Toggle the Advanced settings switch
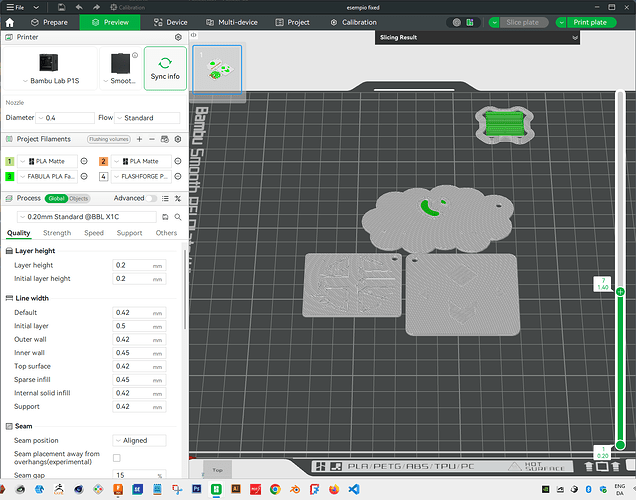Screen dimensions: 636x500 coord(152,198)
